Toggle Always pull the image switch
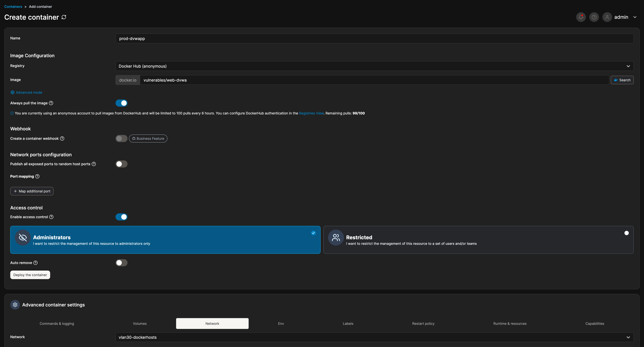The width and height of the screenshot is (644, 347). (122, 103)
